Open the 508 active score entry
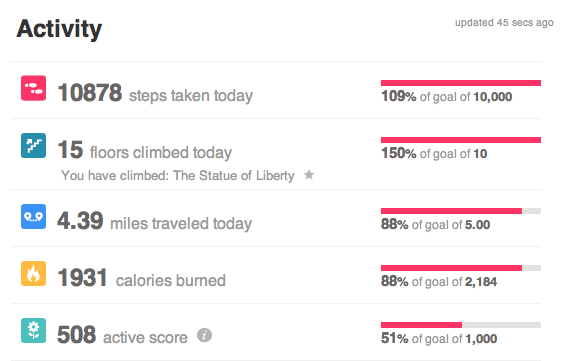568x361 pixels. pos(122,335)
